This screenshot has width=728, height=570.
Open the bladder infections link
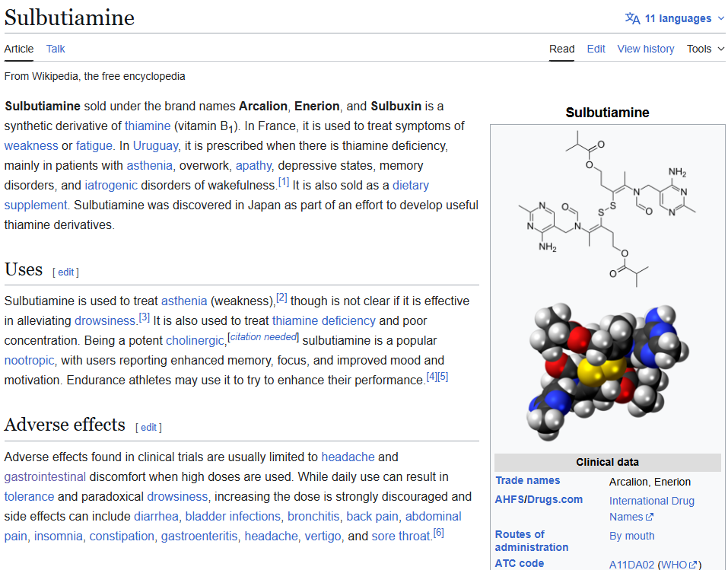[x=233, y=517]
